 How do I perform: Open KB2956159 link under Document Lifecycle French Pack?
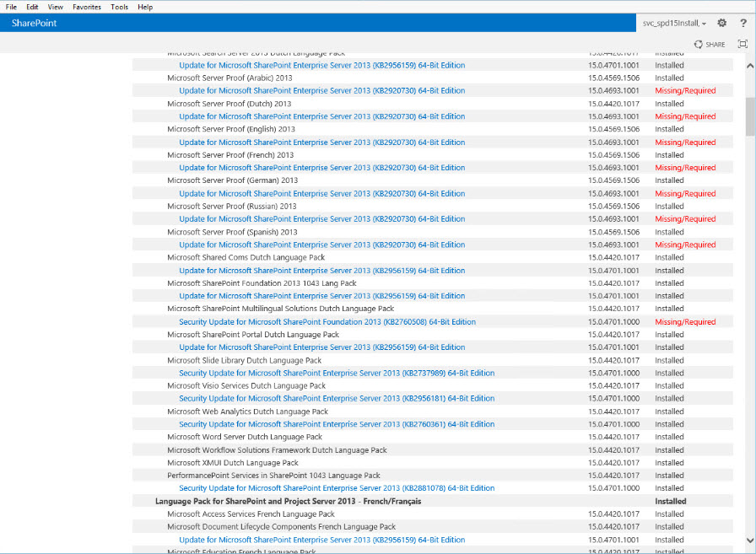[x=322, y=540]
